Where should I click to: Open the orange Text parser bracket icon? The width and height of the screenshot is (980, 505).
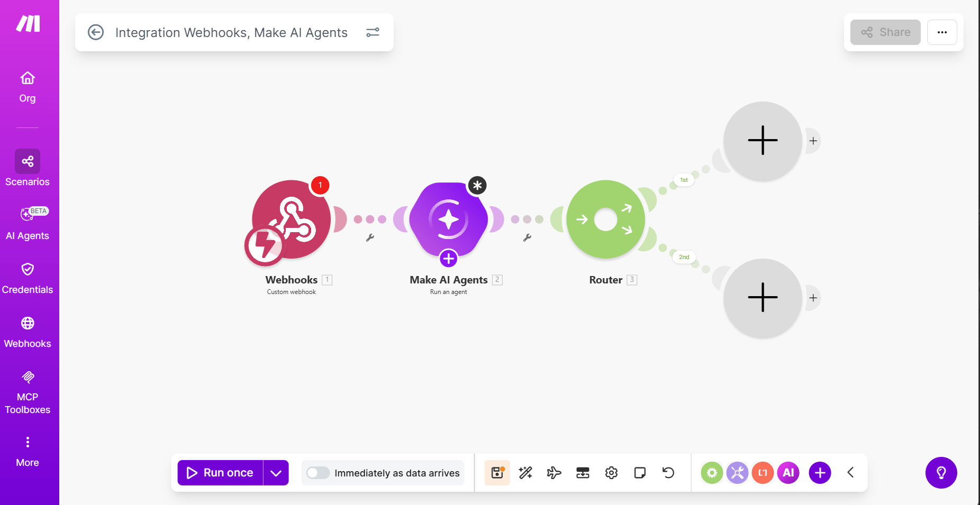763,473
